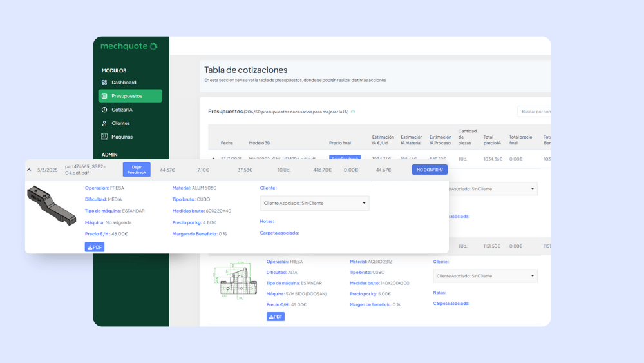Download PDF for the ALUM 5080 quote
Screen dimensions: 644x363
click(x=95, y=247)
